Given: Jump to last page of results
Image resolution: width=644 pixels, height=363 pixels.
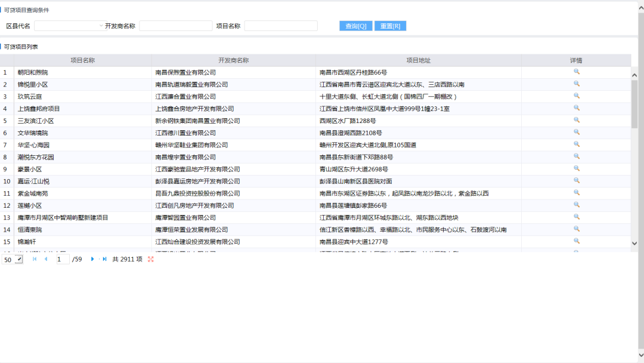Looking at the screenshot, I should [x=104, y=259].
